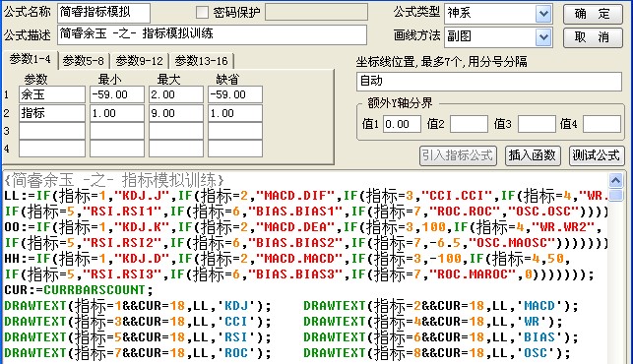The image size is (633, 364).
Task: Click the password input field
Action: pos(317,12)
